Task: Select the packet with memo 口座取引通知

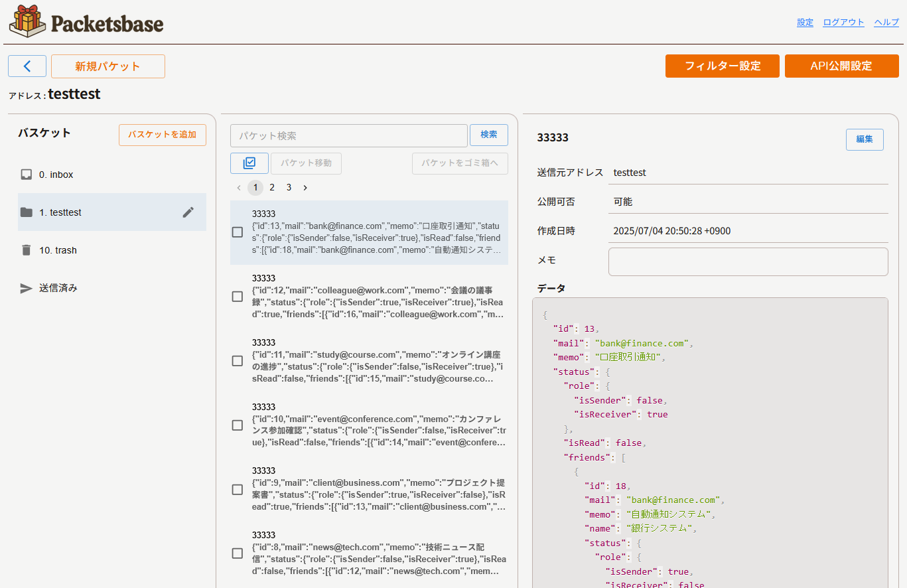Action: point(369,232)
